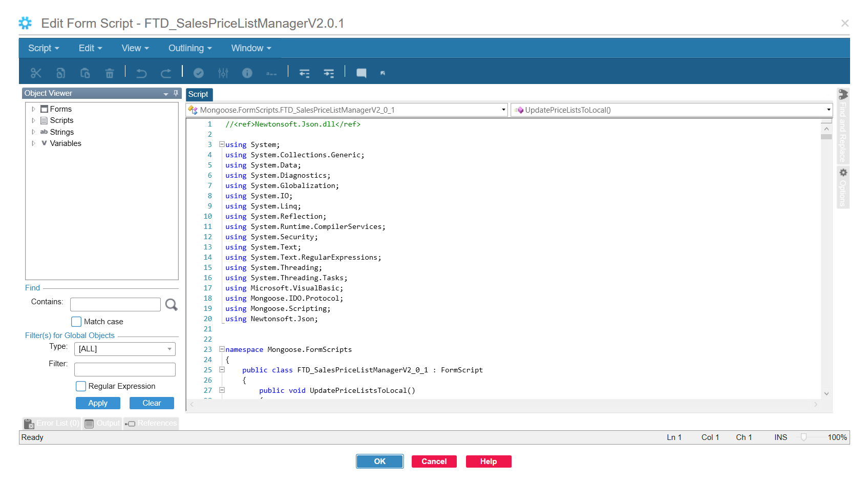868x483 pixels.
Task: Click the Delete trash icon in toolbar
Action: 110,73
